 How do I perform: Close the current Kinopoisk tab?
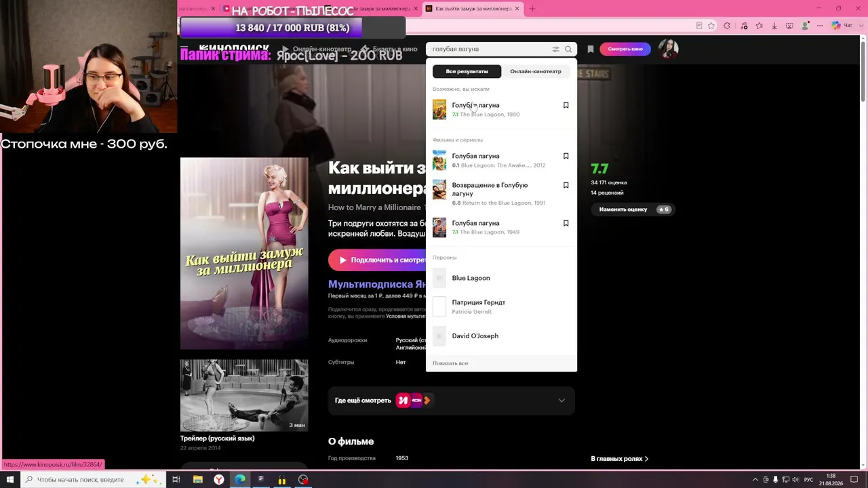pos(517,9)
